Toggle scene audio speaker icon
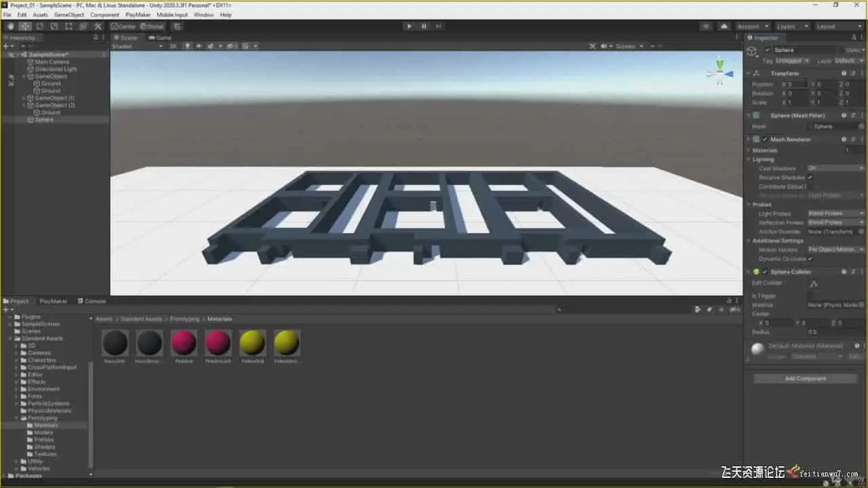This screenshot has width=868, height=488. (199, 46)
